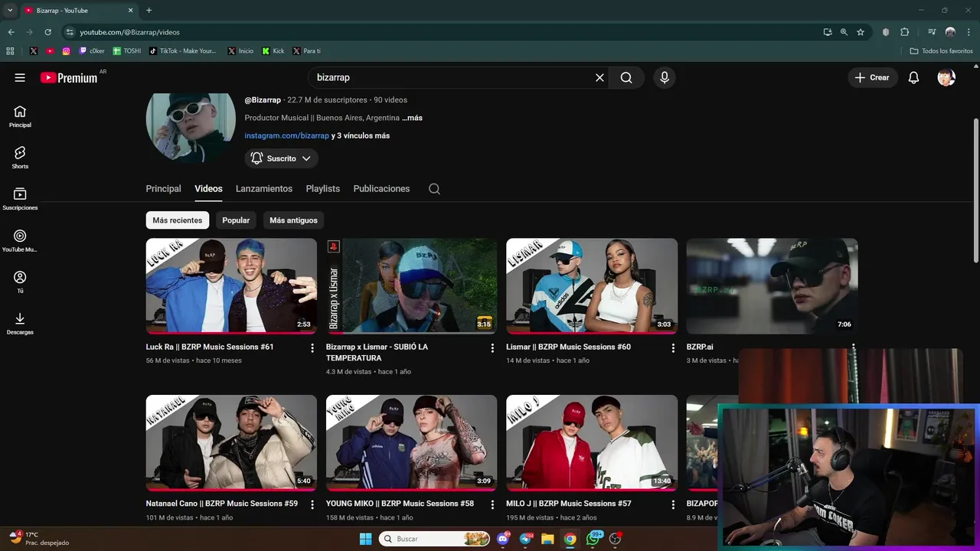Open Descargas in the sidebar
This screenshot has height=551, width=980.
tap(20, 324)
